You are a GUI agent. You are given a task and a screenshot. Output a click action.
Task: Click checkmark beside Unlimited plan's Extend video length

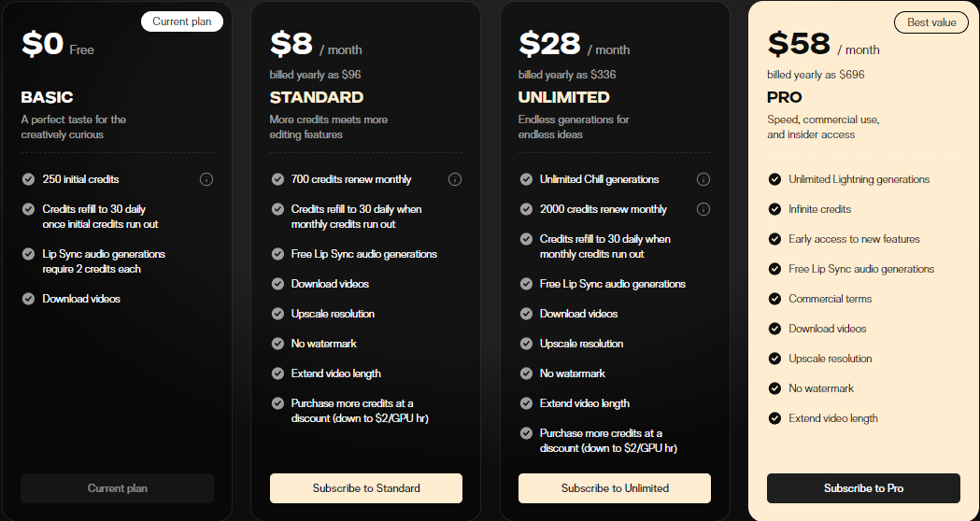(x=526, y=403)
